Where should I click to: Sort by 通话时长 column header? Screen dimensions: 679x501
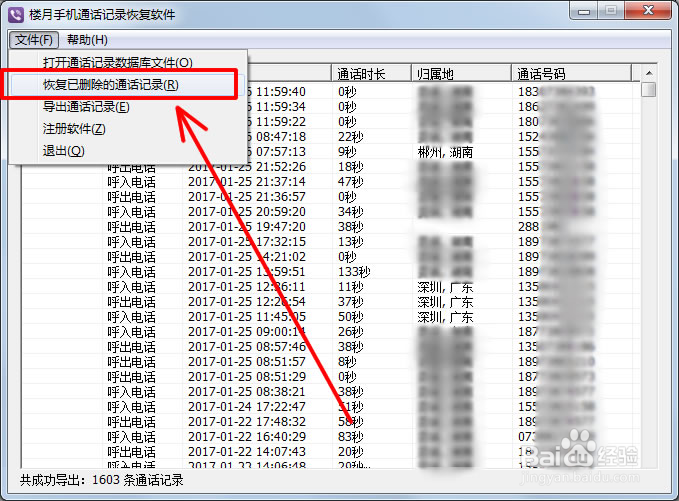click(371, 74)
